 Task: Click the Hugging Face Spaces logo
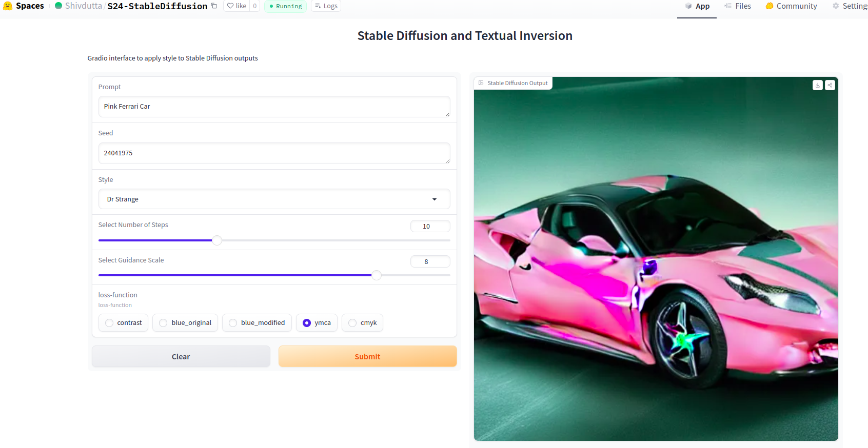[x=8, y=6]
